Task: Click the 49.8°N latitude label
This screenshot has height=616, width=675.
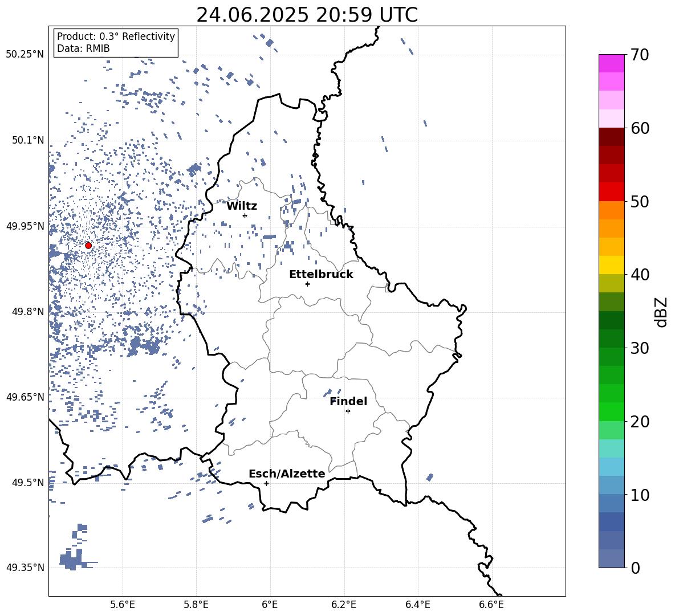Action: [28, 312]
